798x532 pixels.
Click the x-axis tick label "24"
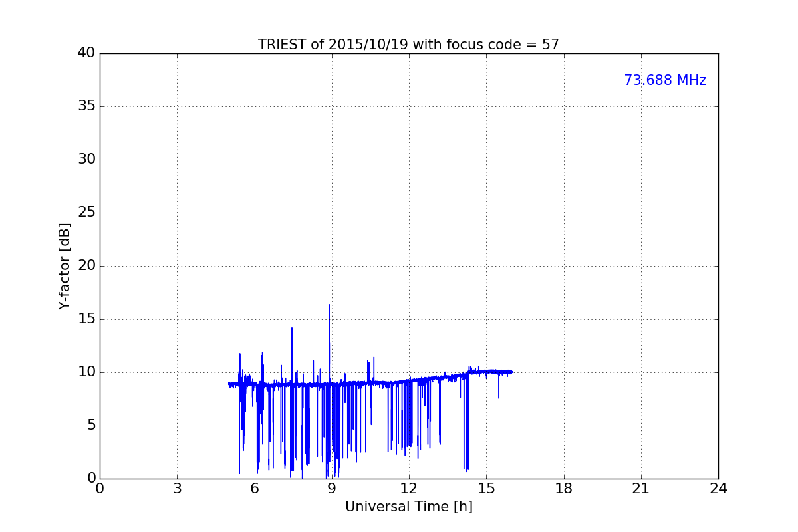(x=718, y=489)
